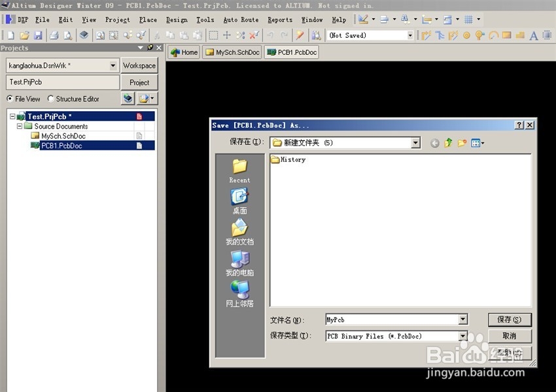Screen dimensions: 556x392
Task: Open the (Not Saved) filter dropdown
Action: (x=410, y=35)
